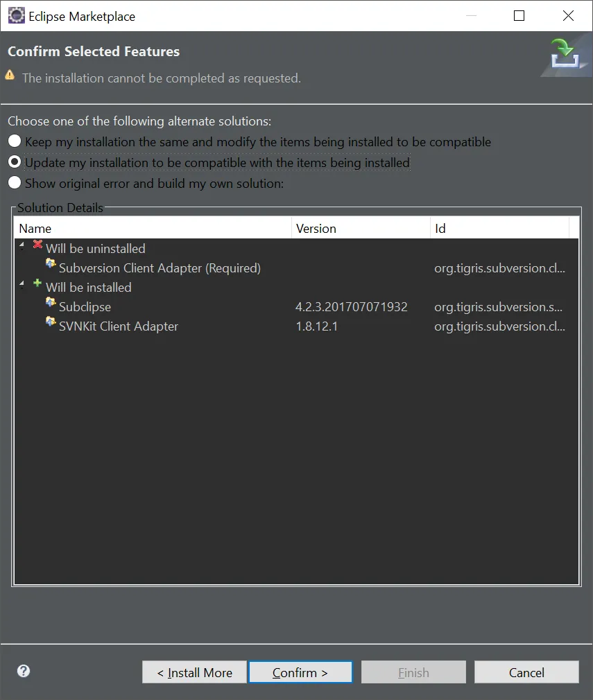
Task: Click the Name column header
Action: (153, 228)
